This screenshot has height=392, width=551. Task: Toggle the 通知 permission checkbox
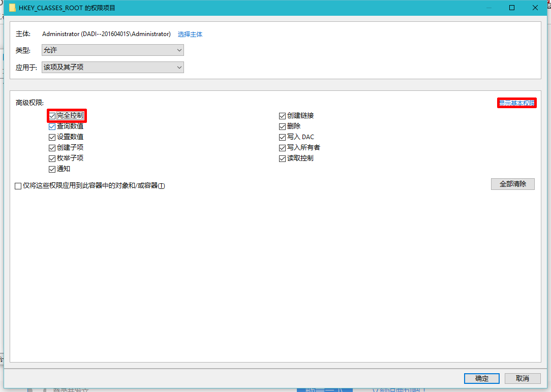point(52,169)
